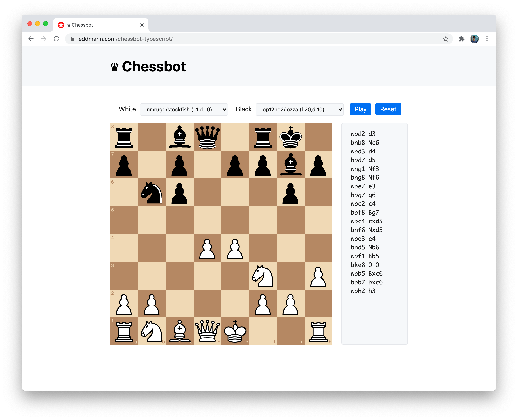
Task: Open a new browser tab
Action: tap(157, 25)
